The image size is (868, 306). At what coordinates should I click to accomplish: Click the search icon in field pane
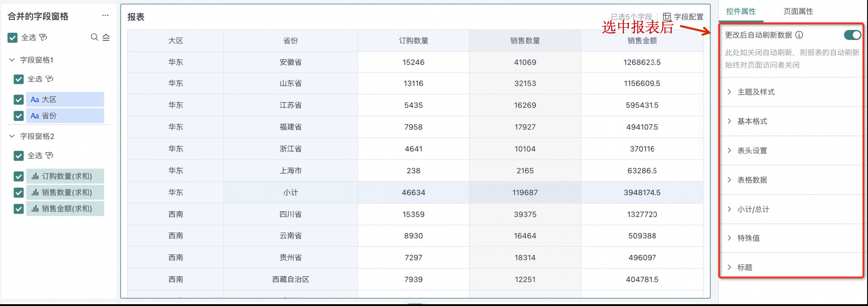point(94,37)
